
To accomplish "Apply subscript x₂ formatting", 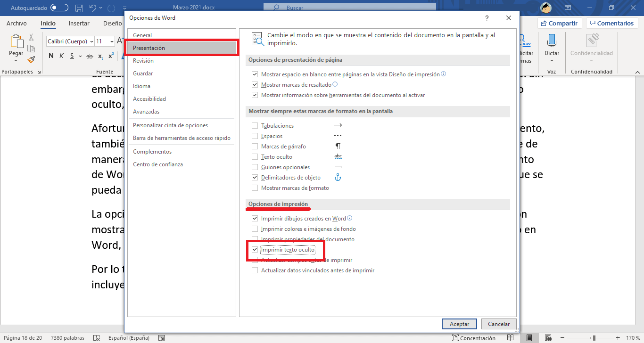I will (100, 56).
